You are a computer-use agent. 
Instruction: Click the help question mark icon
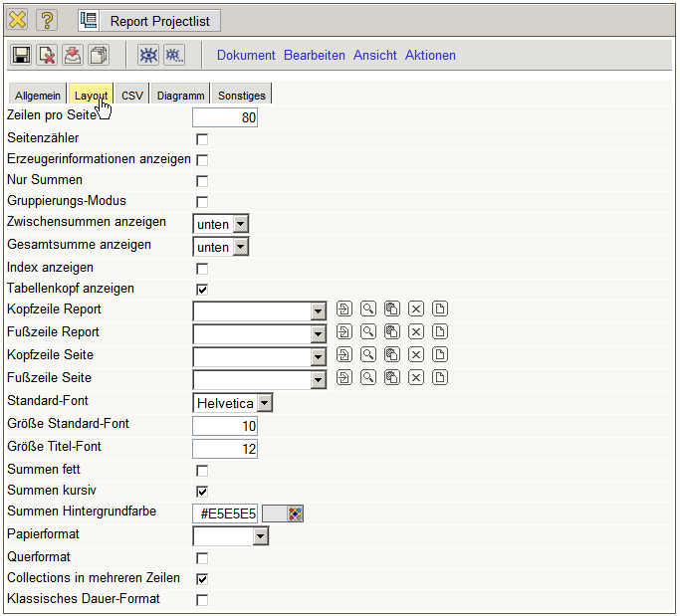48,20
